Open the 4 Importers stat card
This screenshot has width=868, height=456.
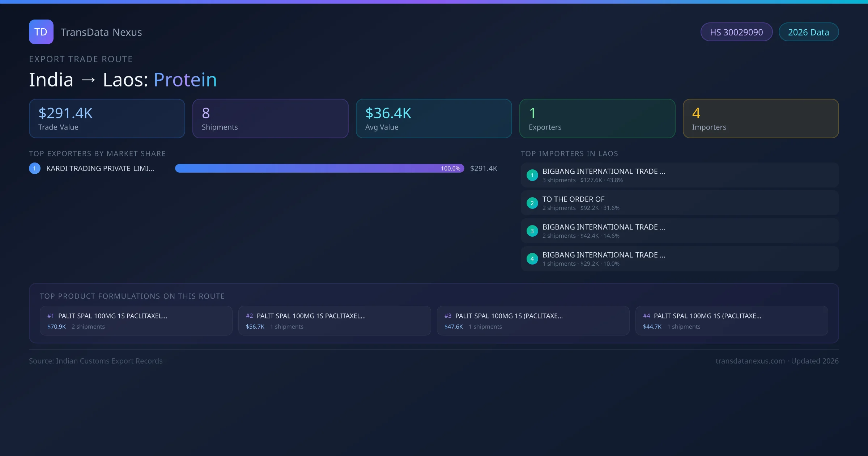[x=761, y=119]
